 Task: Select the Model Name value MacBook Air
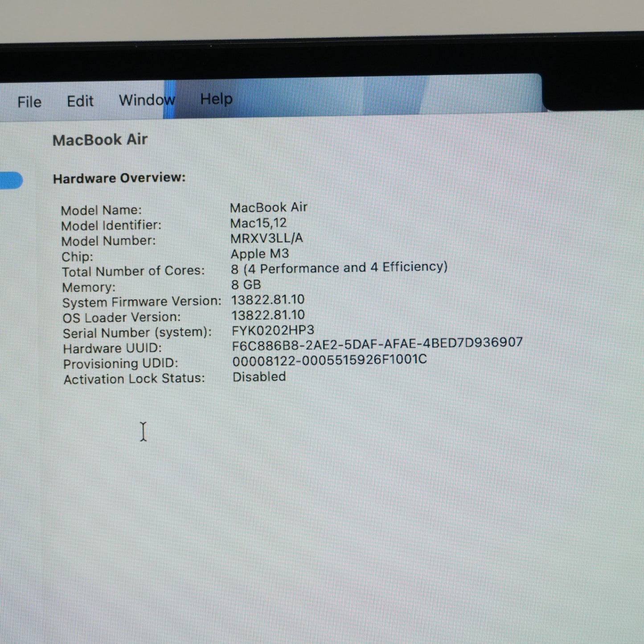coord(269,208)
